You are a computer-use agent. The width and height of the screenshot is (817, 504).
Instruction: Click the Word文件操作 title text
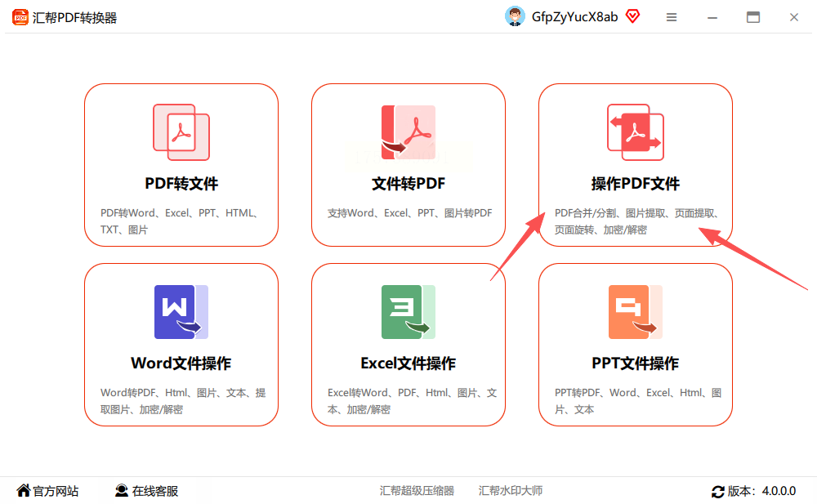181,364
